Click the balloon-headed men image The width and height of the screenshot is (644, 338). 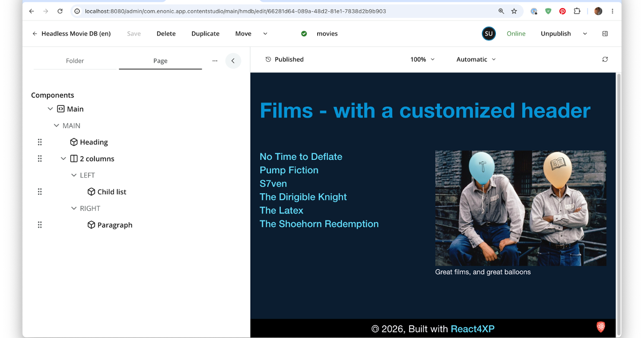(521, 208)
